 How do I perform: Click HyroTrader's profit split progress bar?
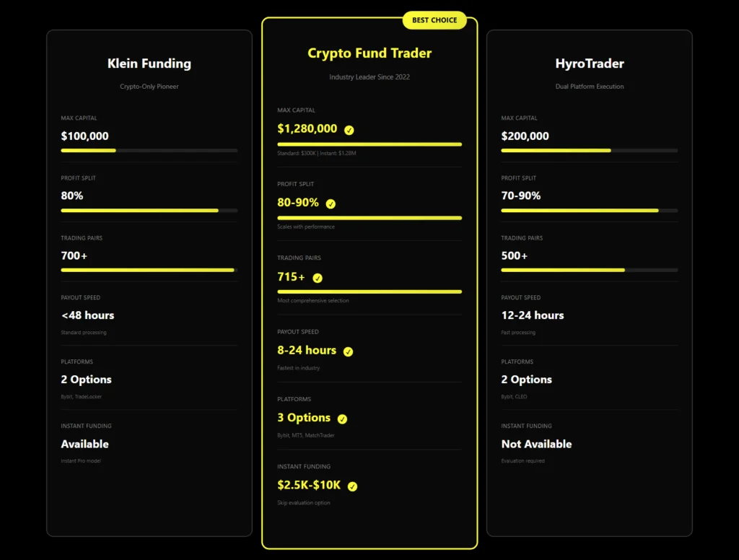click(590, 210)
